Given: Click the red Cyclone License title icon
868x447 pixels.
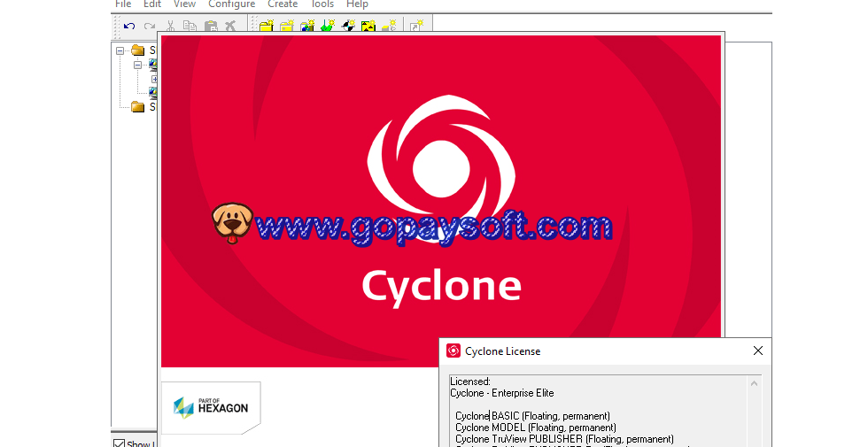Looking at the screenshot, I should point(453,351).
